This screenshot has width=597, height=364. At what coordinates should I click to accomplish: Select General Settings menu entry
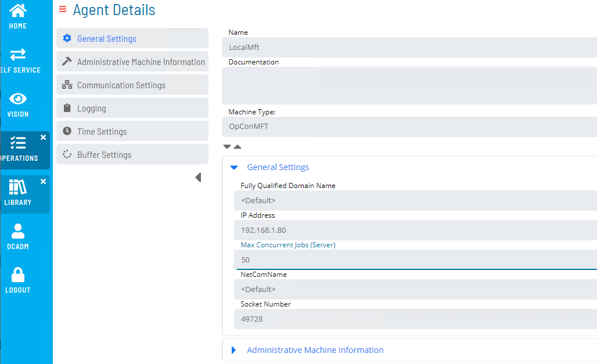pyautogui.click(x=132, y=38)
